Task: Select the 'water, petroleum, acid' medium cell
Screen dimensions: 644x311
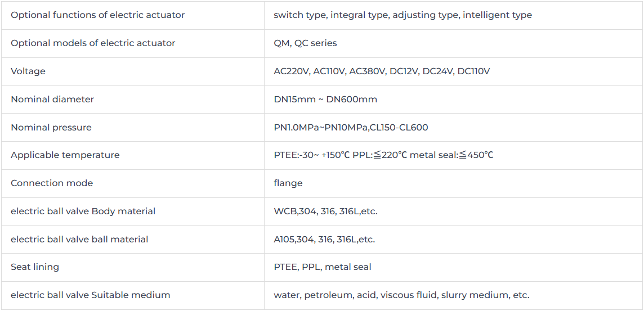Action: click(x=454, y=295)
